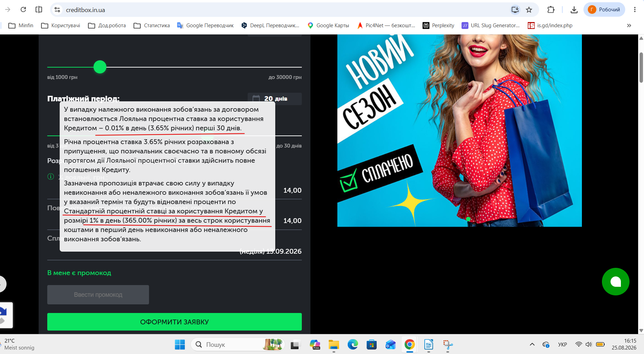The width and height of the screenshot is (644, 354).
Task: Open the Робочий profile button
Action: coord(604,10)
